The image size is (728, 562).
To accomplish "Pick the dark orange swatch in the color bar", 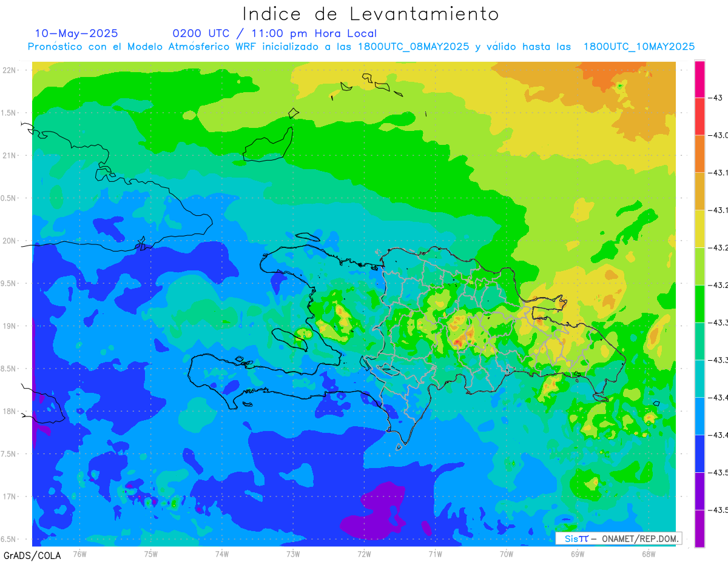I will [699, 154].
